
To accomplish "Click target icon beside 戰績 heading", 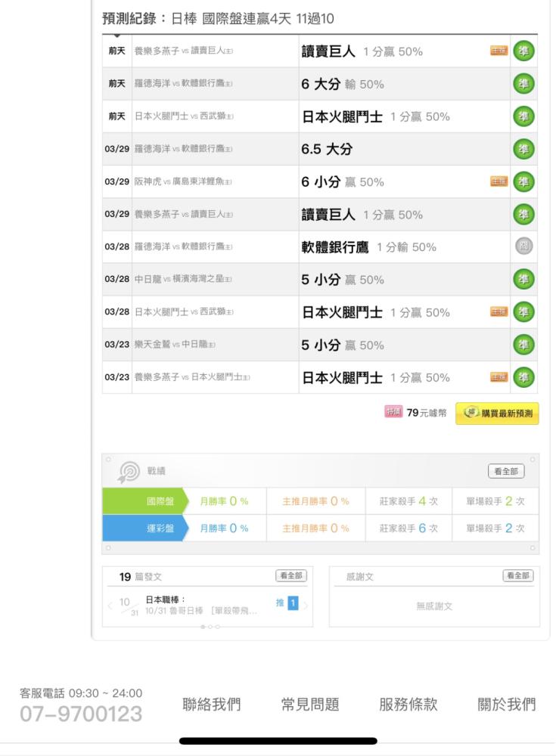I will (129, 471).
